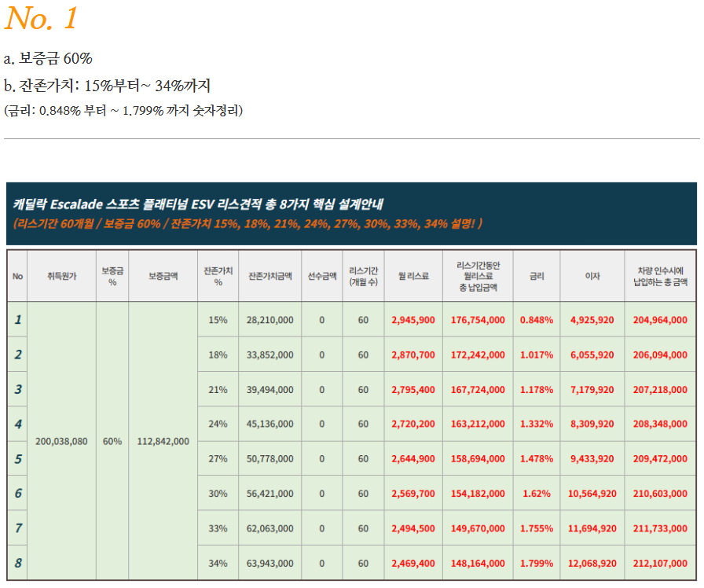Click row number 4 cell

pyautogui.click(x=17, y=424)
